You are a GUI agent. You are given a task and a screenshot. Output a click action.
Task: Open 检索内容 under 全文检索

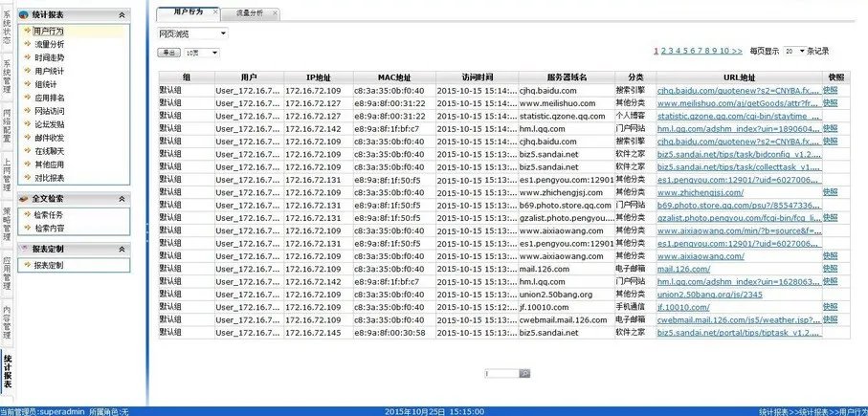tap(49, 228)
